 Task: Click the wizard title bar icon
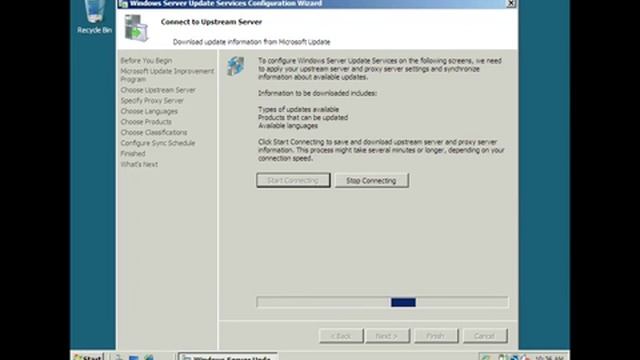pos(123,4)
